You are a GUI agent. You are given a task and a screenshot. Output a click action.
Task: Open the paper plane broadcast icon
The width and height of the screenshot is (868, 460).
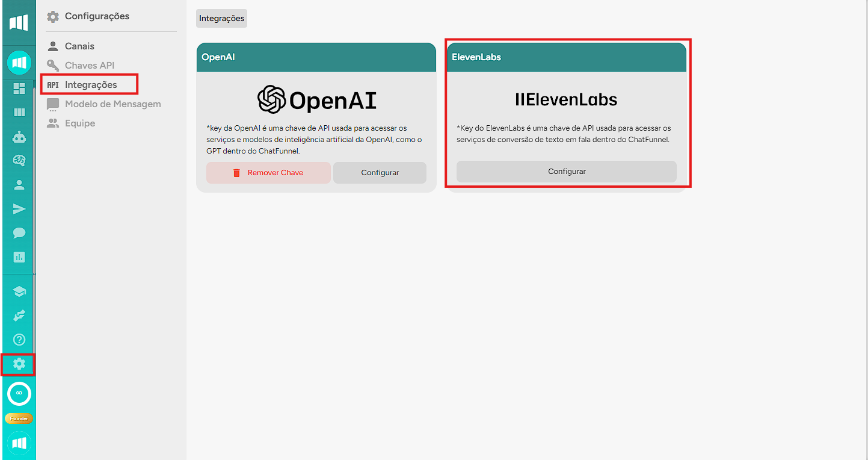[x=19, y=209]
